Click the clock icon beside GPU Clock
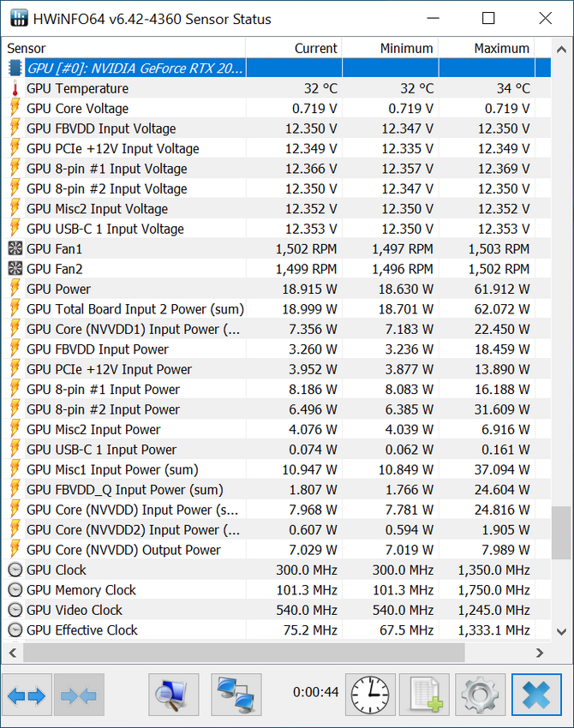574x728 pixels. (15, 570)
